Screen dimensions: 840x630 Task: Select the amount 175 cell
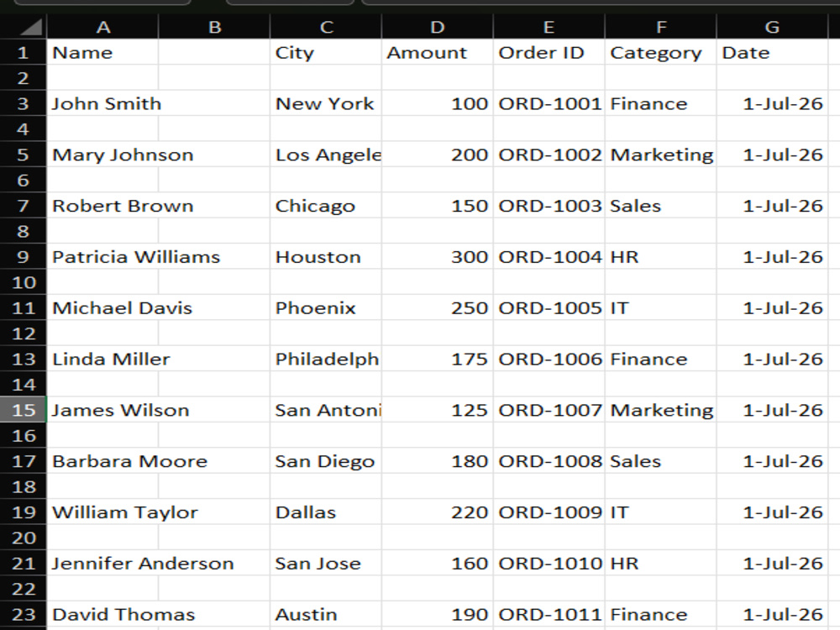(x=437, y=359)
